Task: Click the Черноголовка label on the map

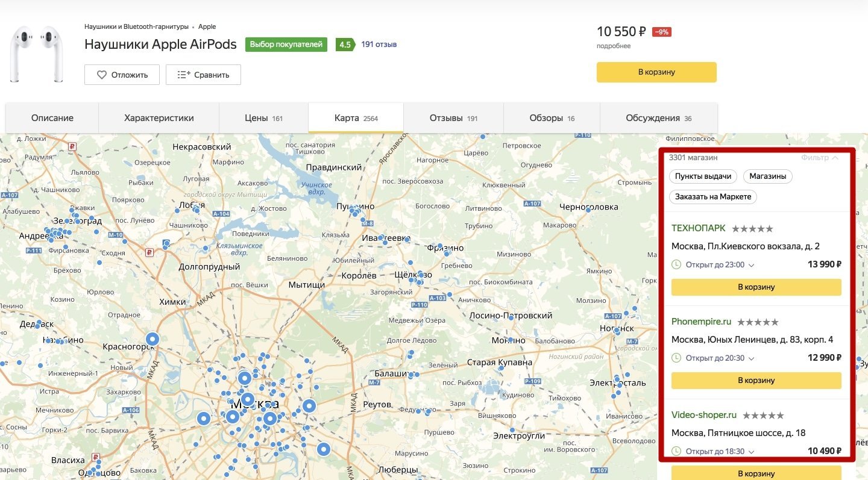Action: (x=589, y=207)
